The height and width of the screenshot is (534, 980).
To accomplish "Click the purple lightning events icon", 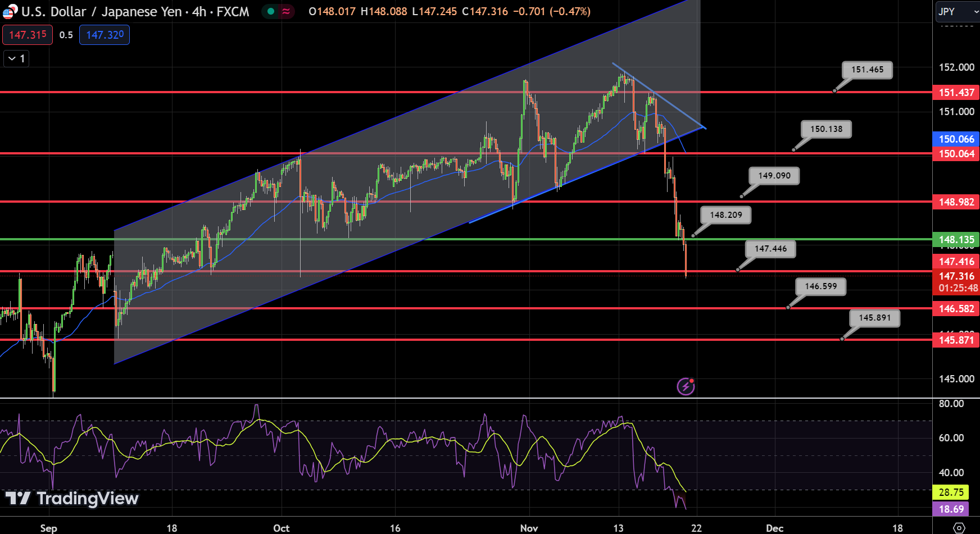I will coord(686,386).
